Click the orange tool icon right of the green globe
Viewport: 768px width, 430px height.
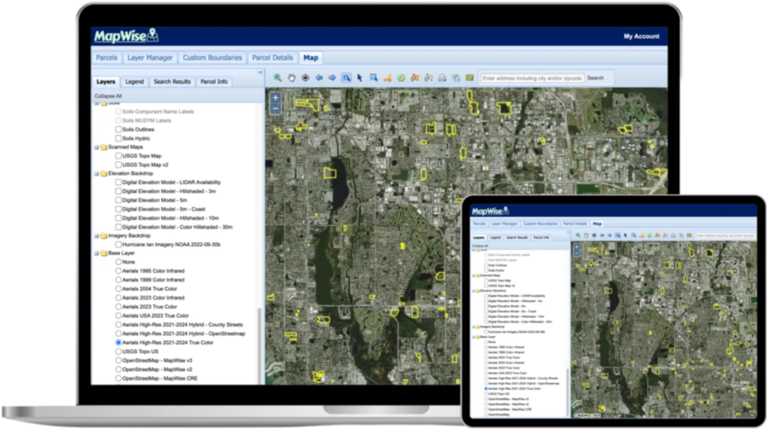click(414, 78)
